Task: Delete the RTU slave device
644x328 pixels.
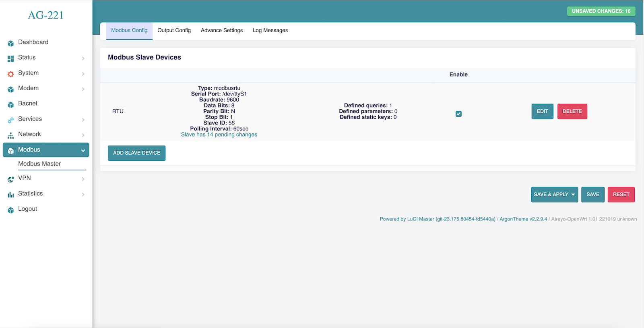Action: (572, 112)
